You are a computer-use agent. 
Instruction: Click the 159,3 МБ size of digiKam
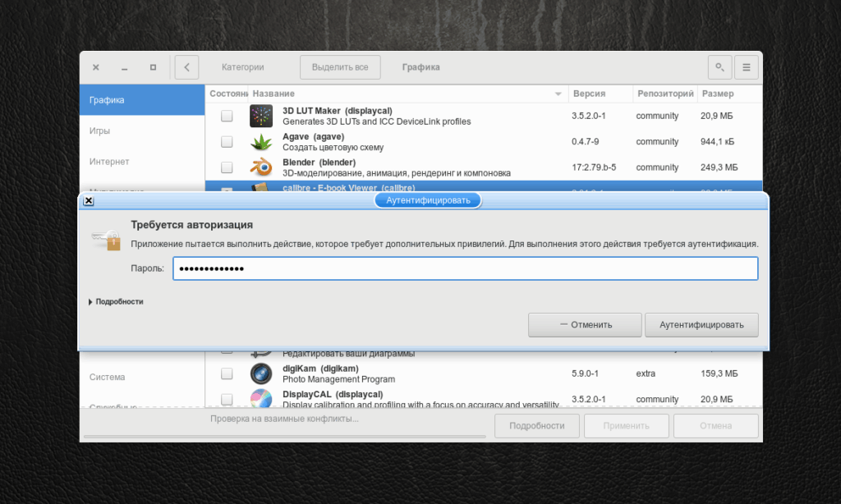tap(719, 373)
